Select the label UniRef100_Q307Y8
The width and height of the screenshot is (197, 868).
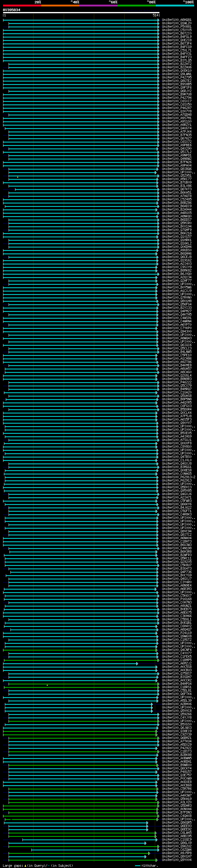[x=176, y=111]
